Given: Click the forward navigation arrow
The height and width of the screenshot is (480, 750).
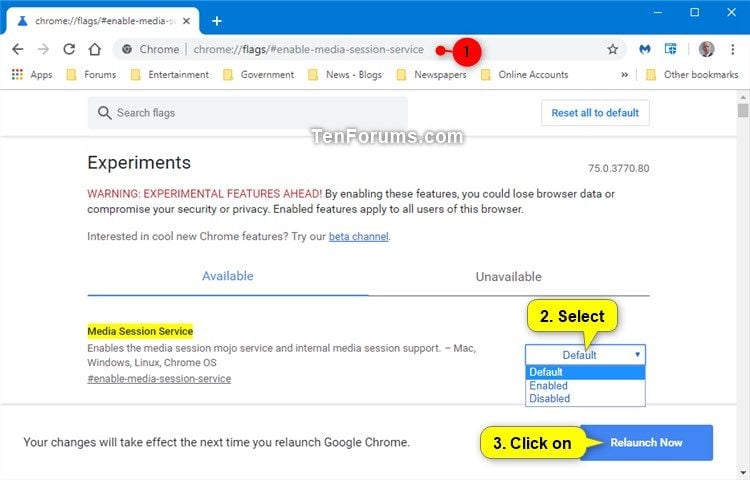Looking at the screenshot, I should 43,49.
